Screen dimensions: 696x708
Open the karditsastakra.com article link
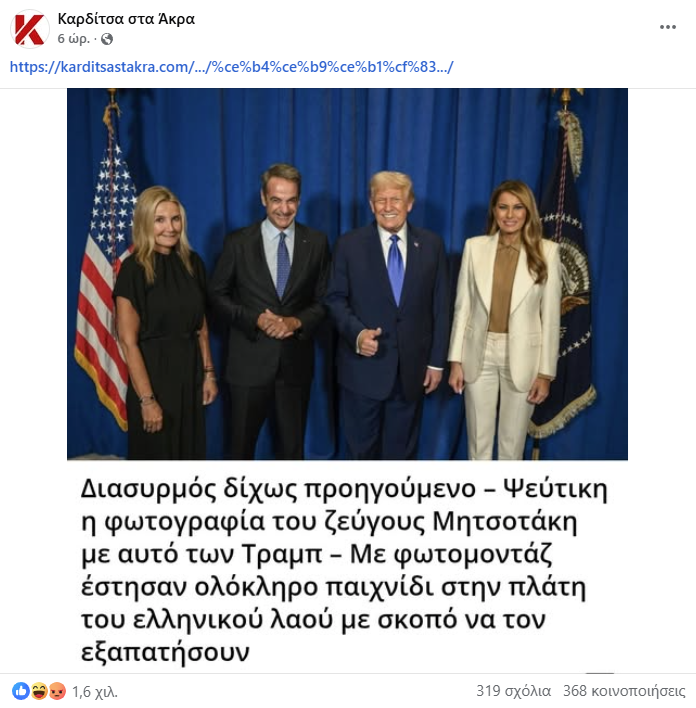pyautogui.click(x=231, y=67)
